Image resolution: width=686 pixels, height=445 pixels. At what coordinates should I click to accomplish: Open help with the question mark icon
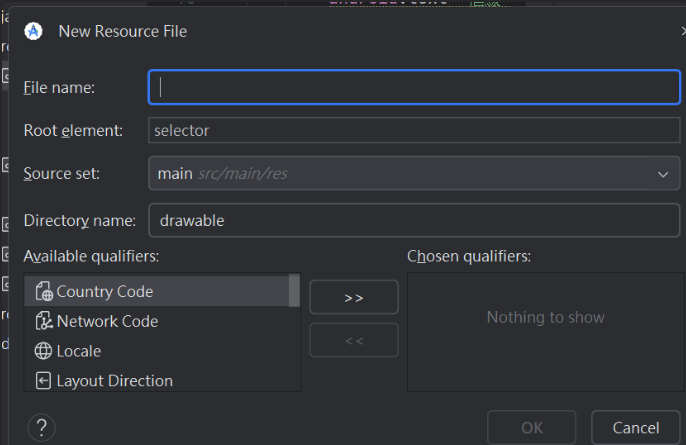41,428
